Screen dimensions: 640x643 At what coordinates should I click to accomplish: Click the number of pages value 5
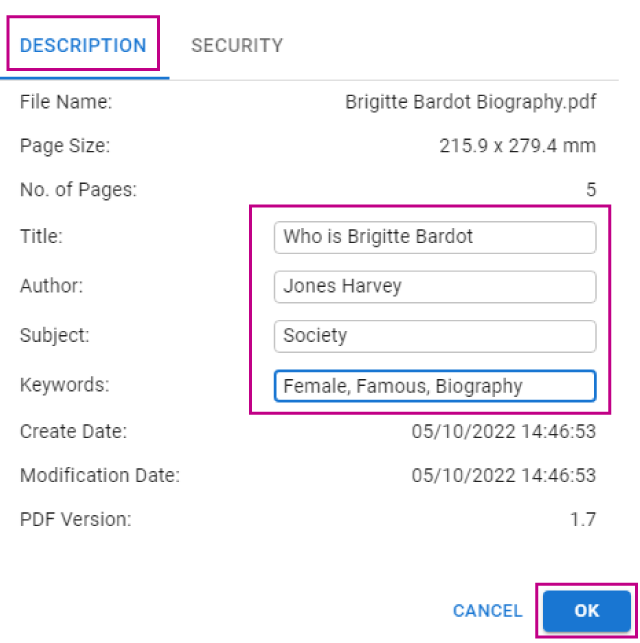[x=591, y=189]
